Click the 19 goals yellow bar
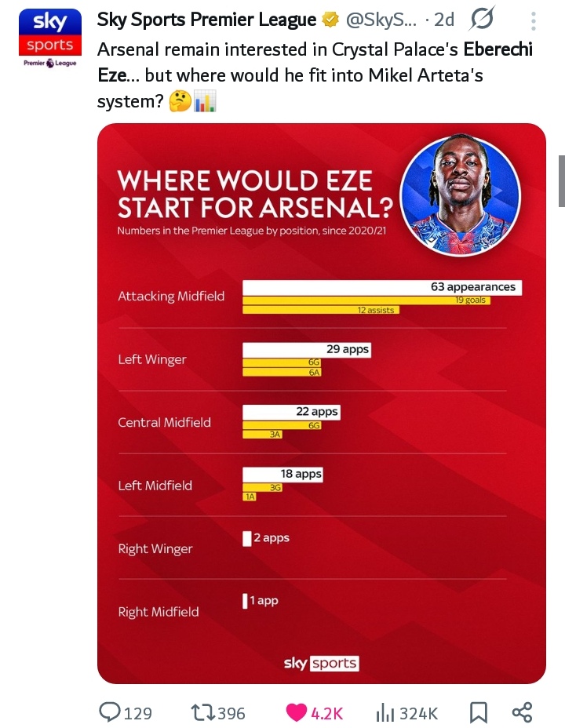The width and height of the screenshot is (565, 728). [x=366, y=300]
